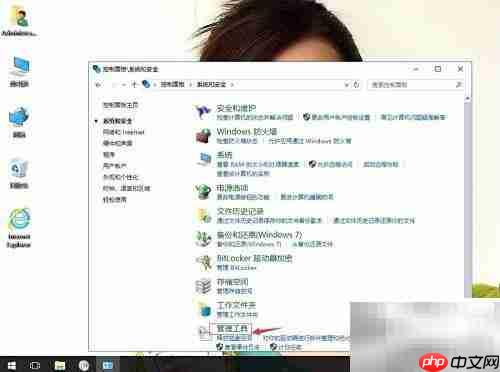The width and height of the screenshot is (500, 372).
Task: Open the recent locations dropdown beside forward arrow
Action: coord(124,85)
